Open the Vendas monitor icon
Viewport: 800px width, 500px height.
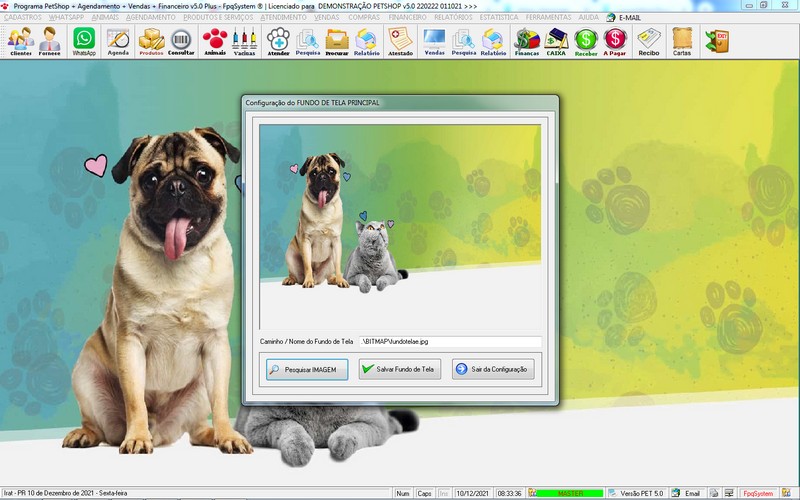435,41
